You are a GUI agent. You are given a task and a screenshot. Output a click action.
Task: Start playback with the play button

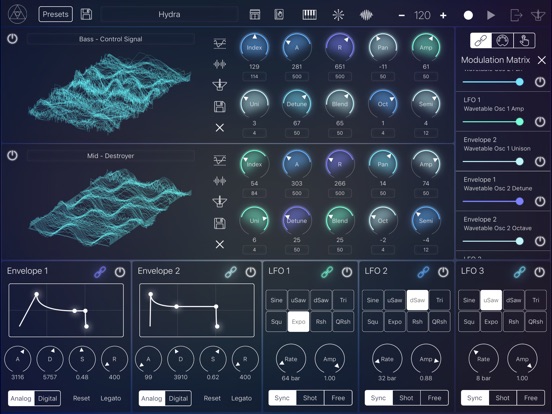pyautogui.click(x=491, y=15)
